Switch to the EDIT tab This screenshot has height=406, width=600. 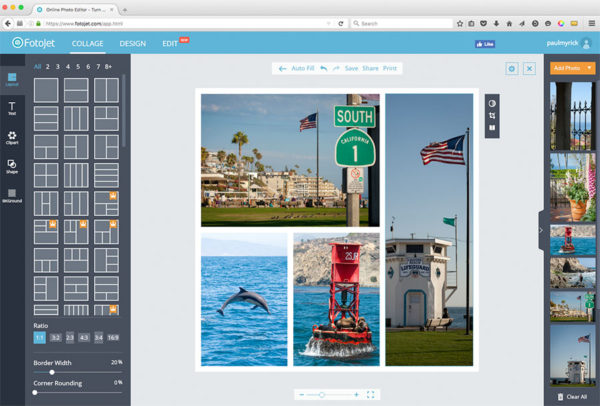point(170,44)
